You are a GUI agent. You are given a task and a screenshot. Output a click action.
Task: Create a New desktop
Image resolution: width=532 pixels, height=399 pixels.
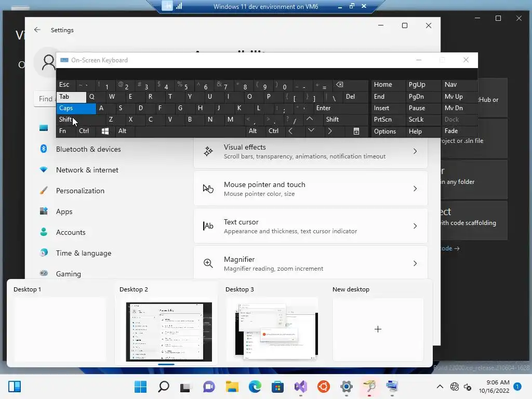[x=378, y=329]
